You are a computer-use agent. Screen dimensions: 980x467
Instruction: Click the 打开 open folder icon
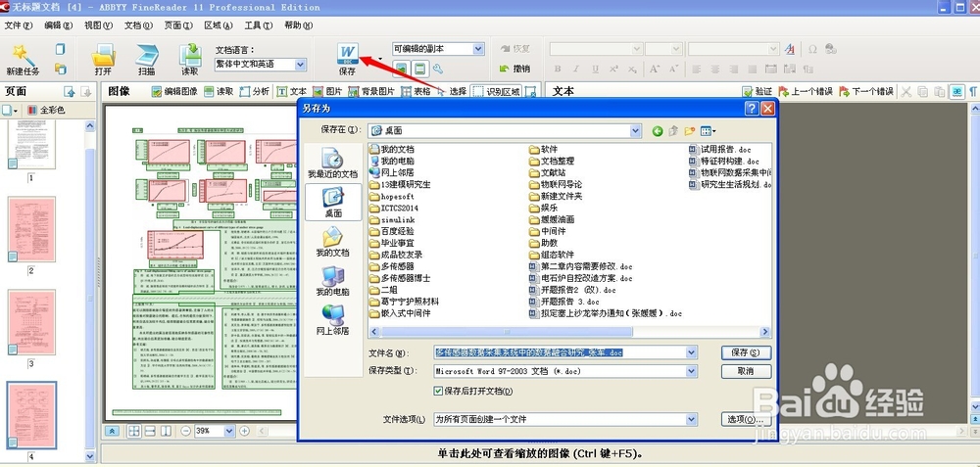point(103,55)
